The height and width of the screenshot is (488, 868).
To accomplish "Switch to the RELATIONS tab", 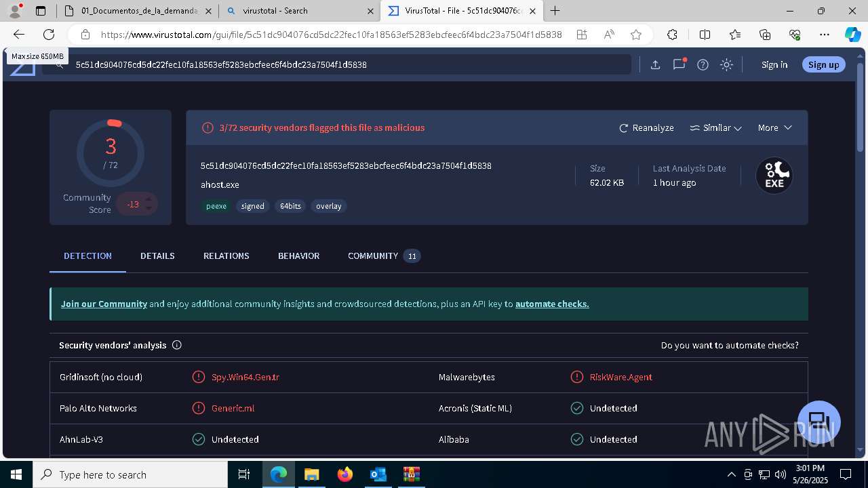I will (226, 256).
